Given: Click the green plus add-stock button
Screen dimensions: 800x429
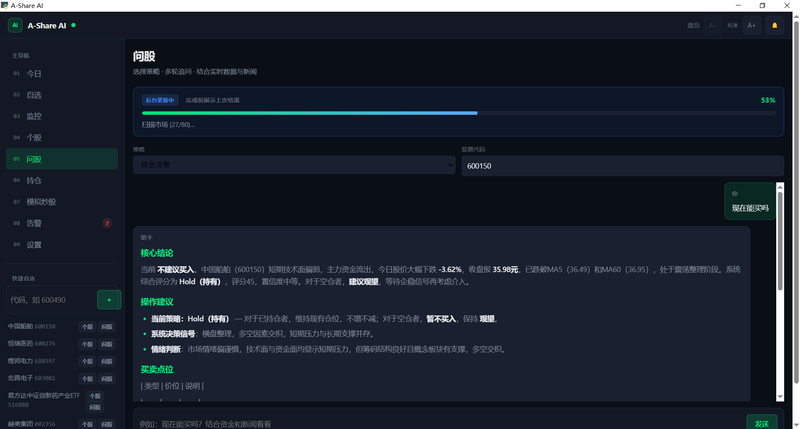Looking at the screenshot, I should [x=109, y=300].
